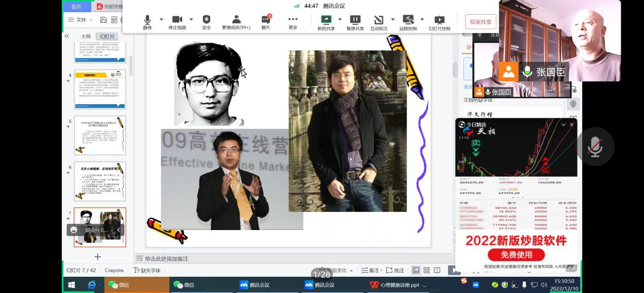The height and width of the screenshot is (293, 644).
Task: Select slide 4 thumbnail
Action: tap(100, 89)
